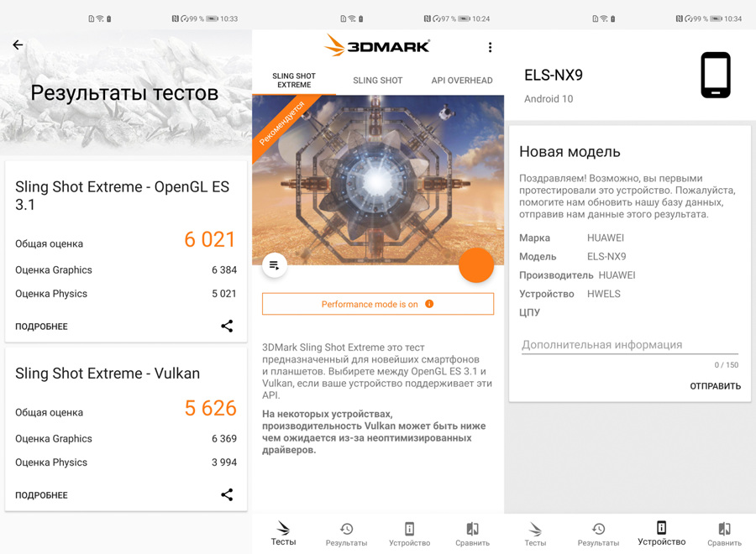Focus the Дополнительная информация text field

pyautogui.click(x=630, y=345)
